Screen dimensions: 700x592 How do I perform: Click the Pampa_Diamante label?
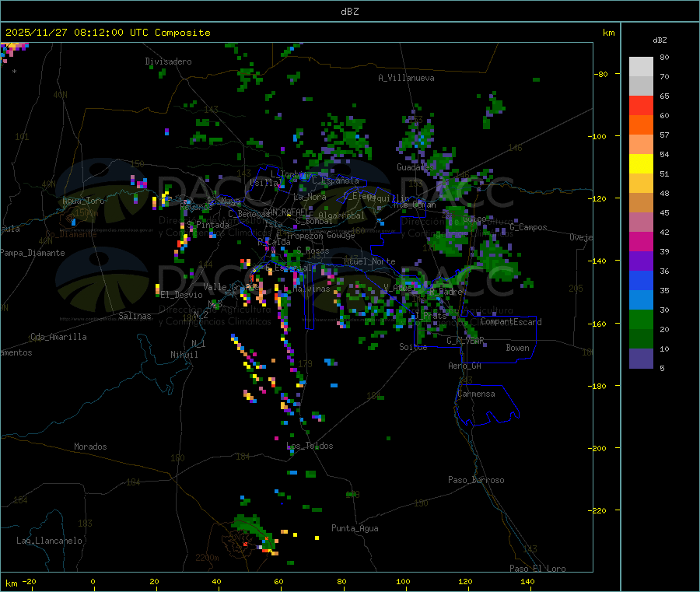(33, 253)
